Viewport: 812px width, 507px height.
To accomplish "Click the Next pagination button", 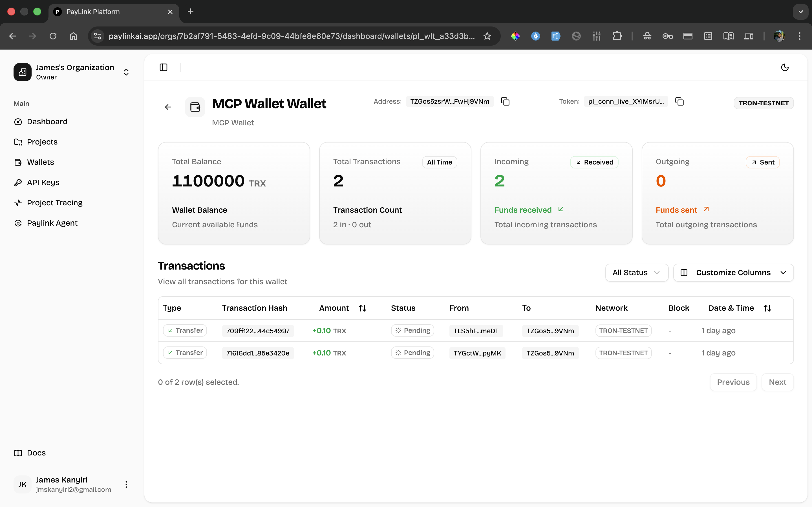I will [777, 382].
